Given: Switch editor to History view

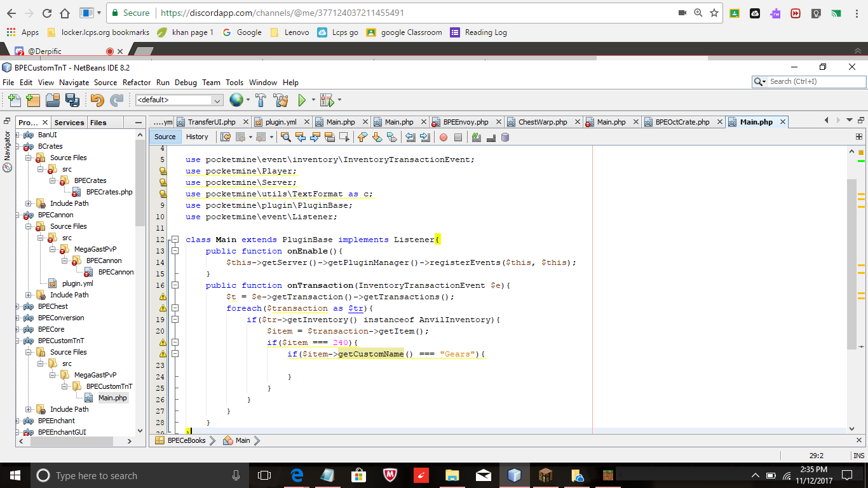Looking at the screenshot, I should pos(197,137).
